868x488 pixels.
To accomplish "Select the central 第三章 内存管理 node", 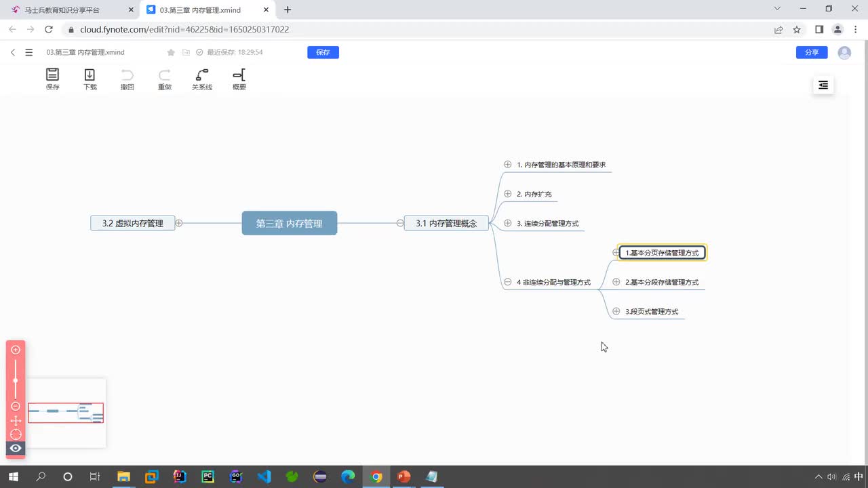I will tap(289, 223).
